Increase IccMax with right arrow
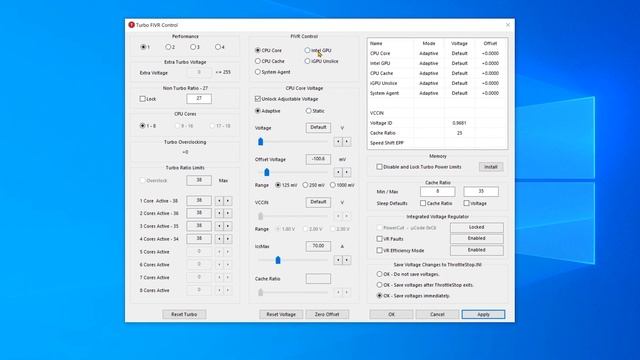The width and height of the screenshot is (640, 360). point(347,260)
